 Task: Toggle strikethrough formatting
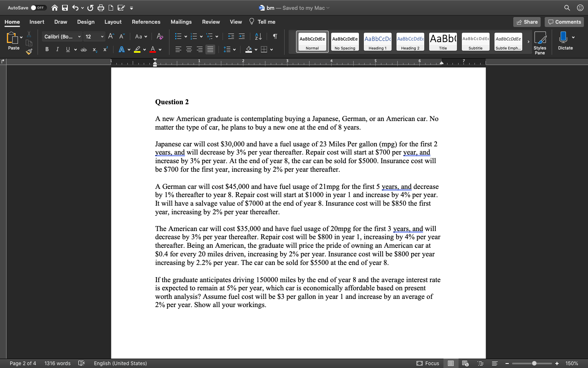83,49
